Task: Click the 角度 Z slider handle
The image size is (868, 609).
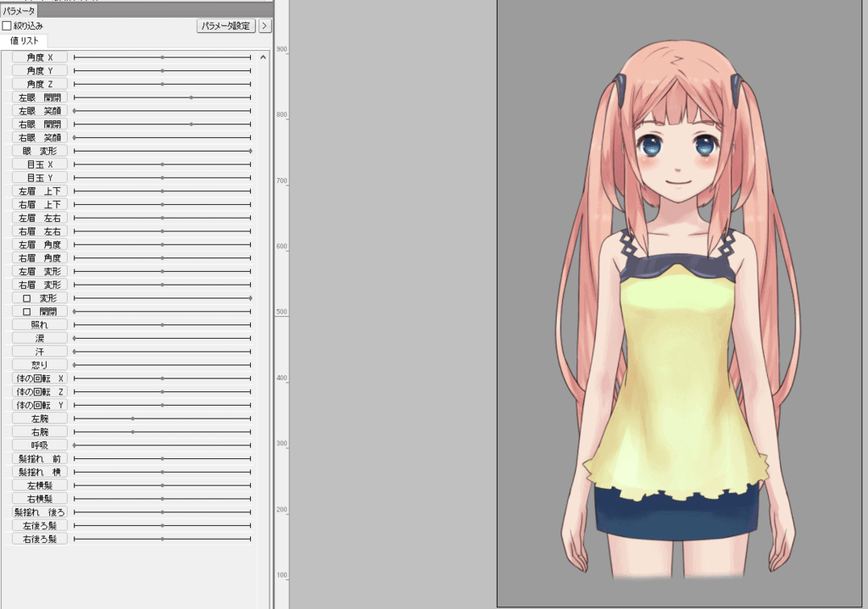Action: (162, 84)
